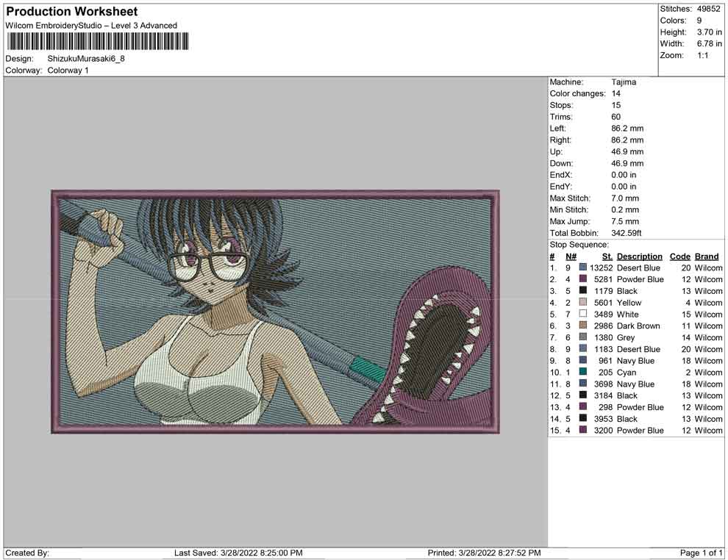728x560 pixels.
Task: Select the colorway value 'Colorway 1'
Action: [68, 71]
